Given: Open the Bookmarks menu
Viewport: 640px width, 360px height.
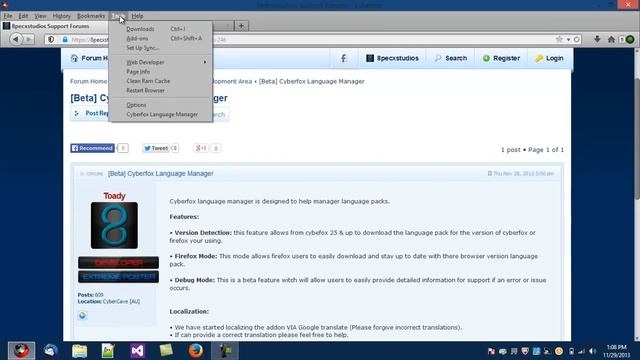Looking at the screenshot, I should 91,16.
